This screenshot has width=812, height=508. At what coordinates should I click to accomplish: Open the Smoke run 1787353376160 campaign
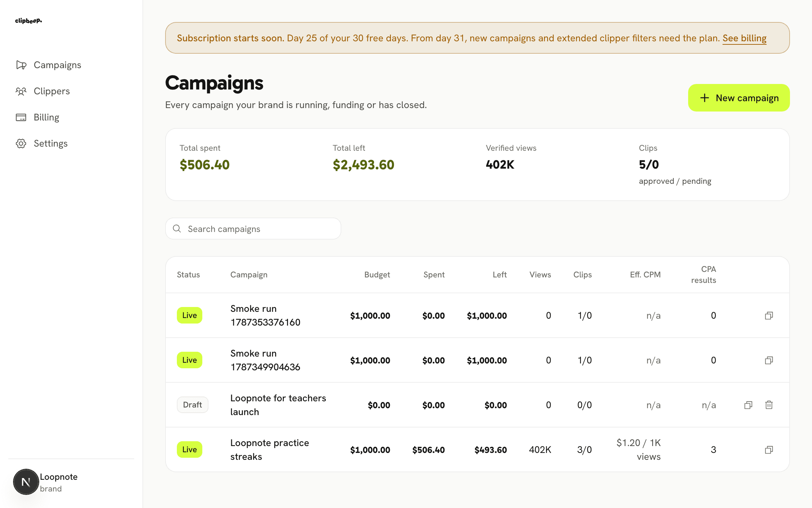[265, 315]
